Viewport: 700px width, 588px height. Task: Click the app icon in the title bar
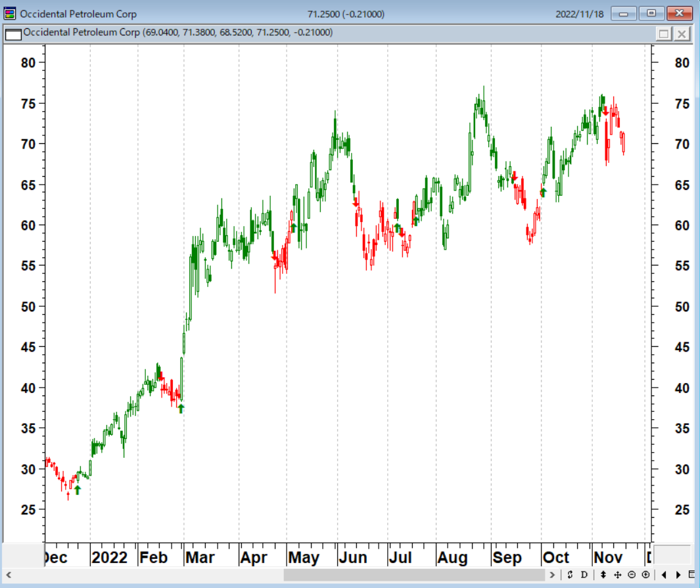pyautogui.click(x=10, y=13)
